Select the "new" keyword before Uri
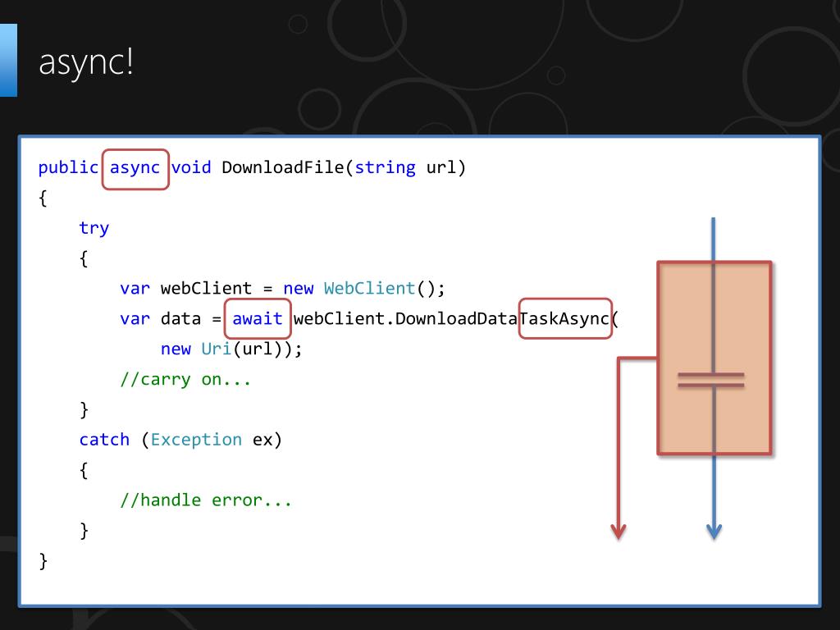The height and width of the screenshot is (630, 840). (x=176, y=349)
